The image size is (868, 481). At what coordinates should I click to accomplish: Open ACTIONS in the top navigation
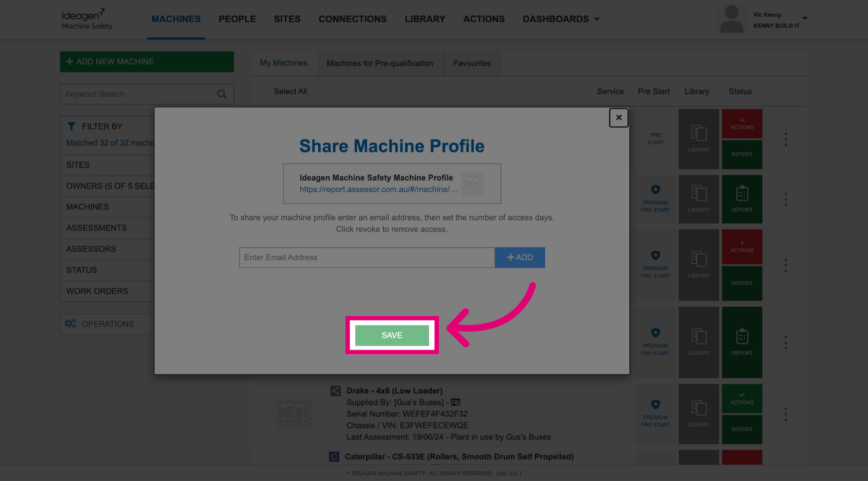(484, 19)
